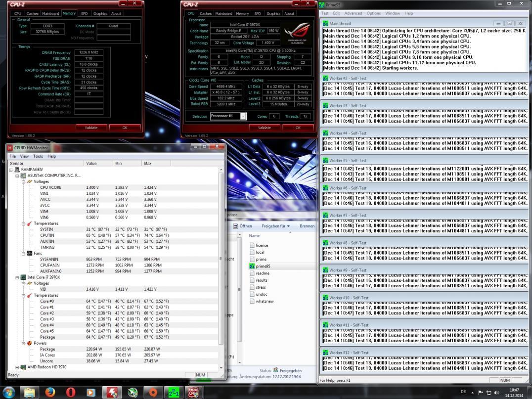Collapse the AMD Radeon HD 7970 node
The image size is (532, 399).
pyautogui.click(x=17, y=367)
